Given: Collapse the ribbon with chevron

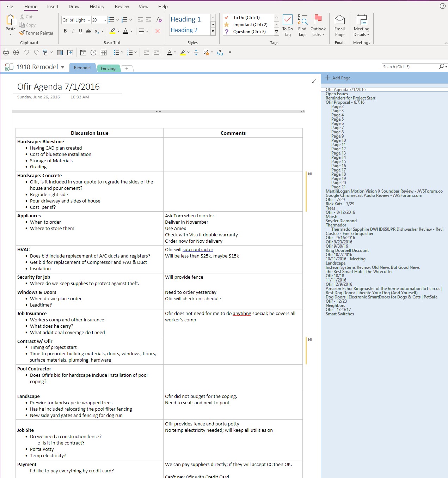Looking at the screenshot, I should (x=446, y=43).
